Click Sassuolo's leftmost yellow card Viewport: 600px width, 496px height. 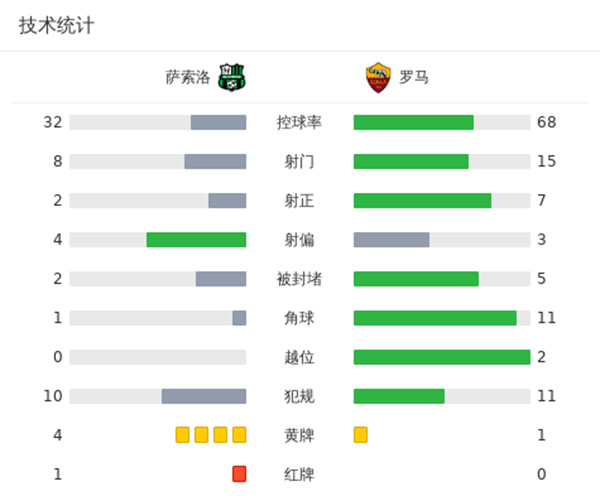click(x=182, y=434)
